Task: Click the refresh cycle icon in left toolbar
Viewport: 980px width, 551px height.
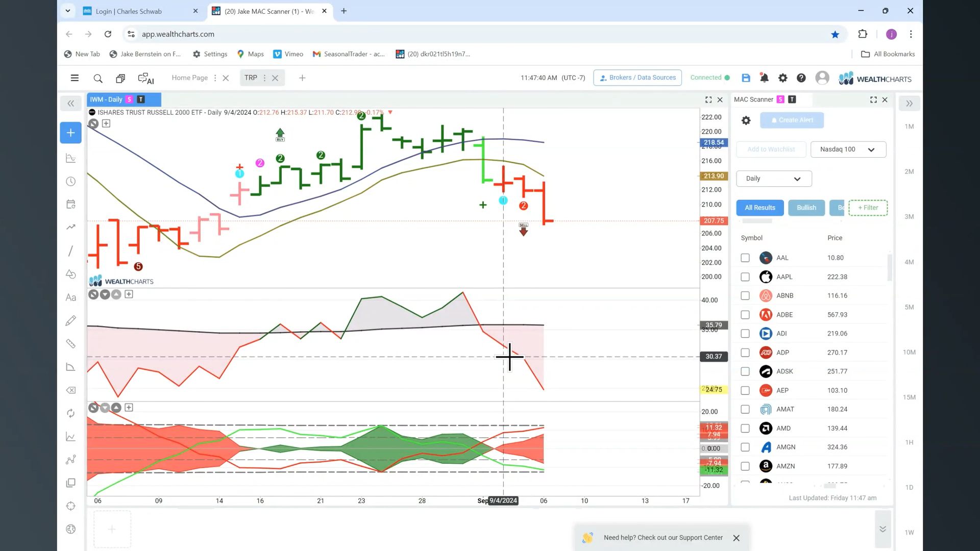Action: [71, 413]
